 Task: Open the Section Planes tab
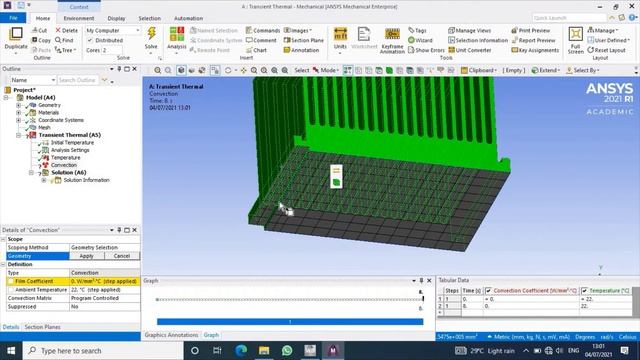(x=42, y=327)
